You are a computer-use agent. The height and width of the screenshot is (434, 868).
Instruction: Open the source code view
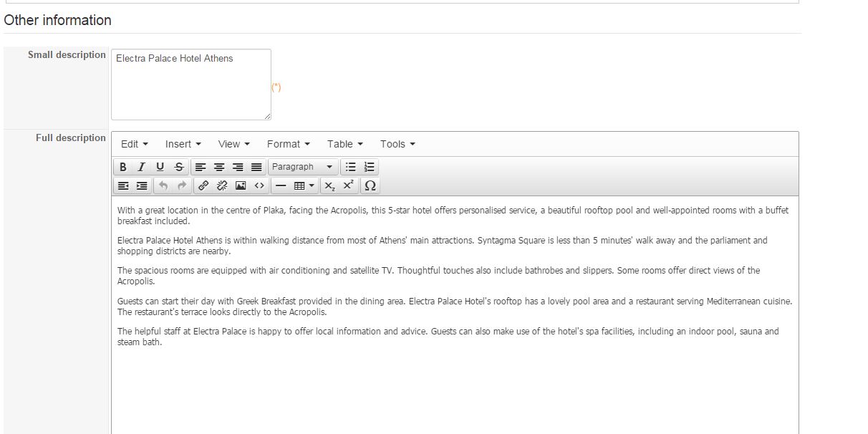click(x=259, y=185)
